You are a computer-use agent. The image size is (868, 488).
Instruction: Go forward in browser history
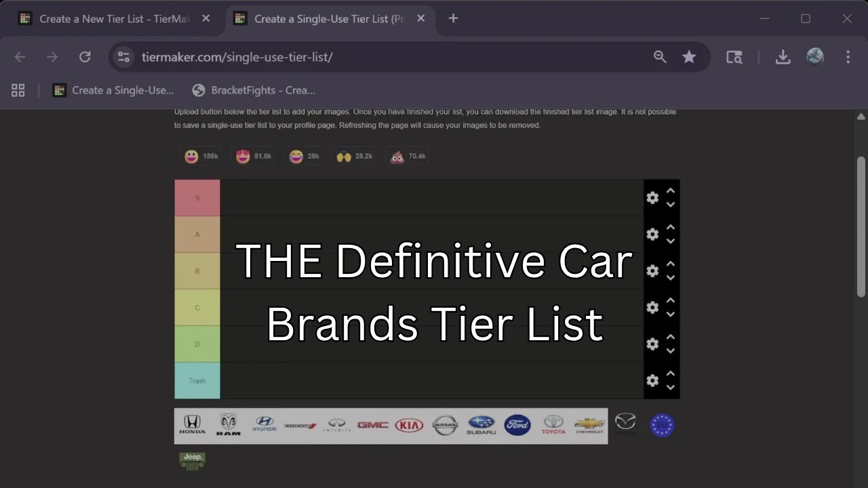[52, 57]
